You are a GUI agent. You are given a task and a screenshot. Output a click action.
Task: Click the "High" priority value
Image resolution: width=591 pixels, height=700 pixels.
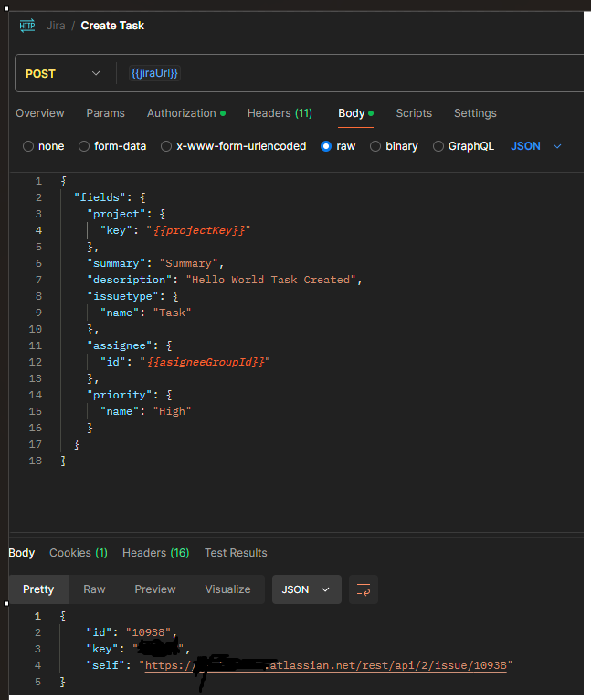tap(173, 411)
